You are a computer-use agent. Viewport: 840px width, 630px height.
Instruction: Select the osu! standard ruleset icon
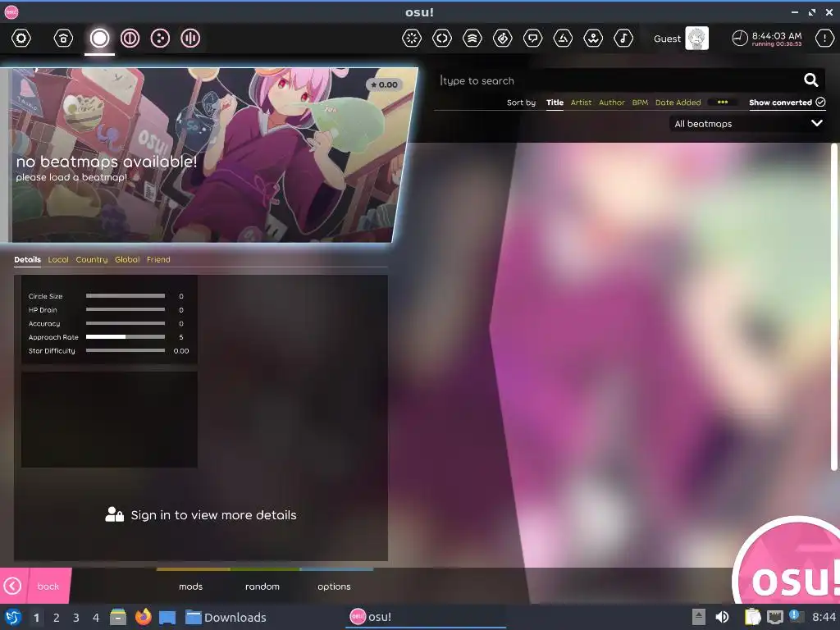[99, 38]
